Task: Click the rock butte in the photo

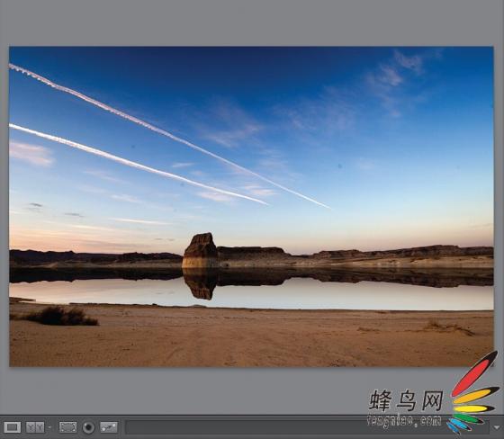Action: click(x=200, y=250)
